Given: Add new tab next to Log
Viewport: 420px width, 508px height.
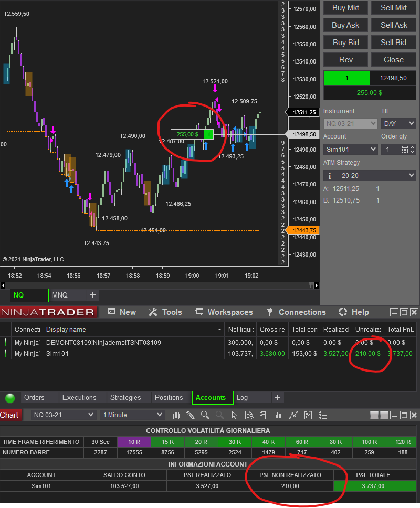Looking at the screenshot, I should point(278,397).
